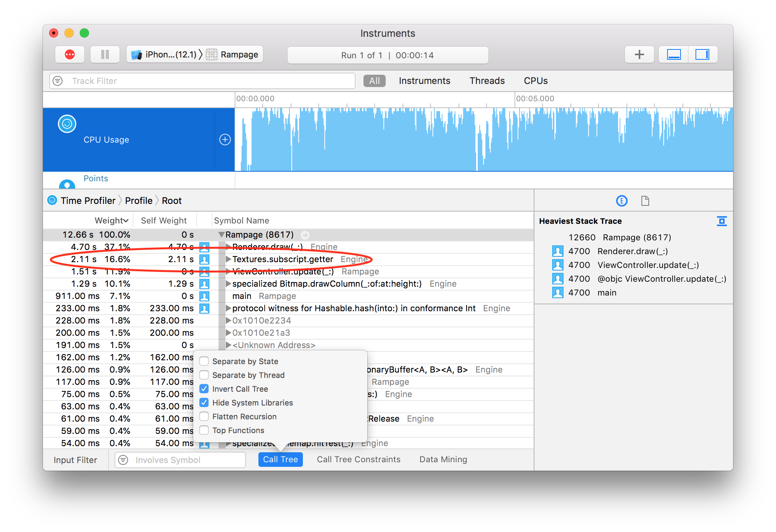Switch to the Threads tab

tap(487, 81)
